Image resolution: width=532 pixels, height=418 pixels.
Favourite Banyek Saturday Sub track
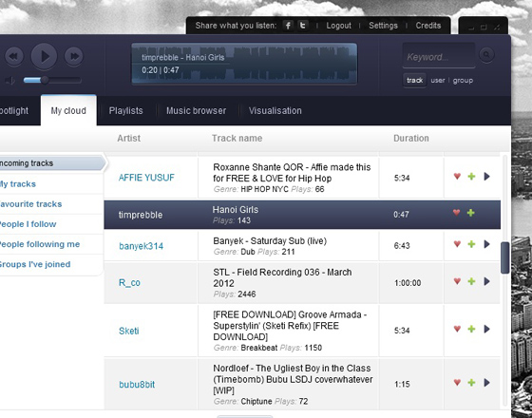[x=457, y=244]
